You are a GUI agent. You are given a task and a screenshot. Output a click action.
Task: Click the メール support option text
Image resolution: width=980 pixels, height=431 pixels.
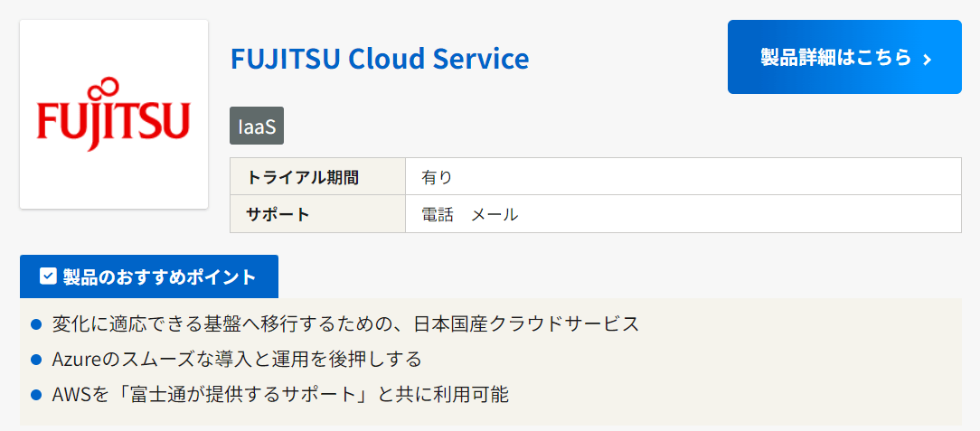coord(494,214)
